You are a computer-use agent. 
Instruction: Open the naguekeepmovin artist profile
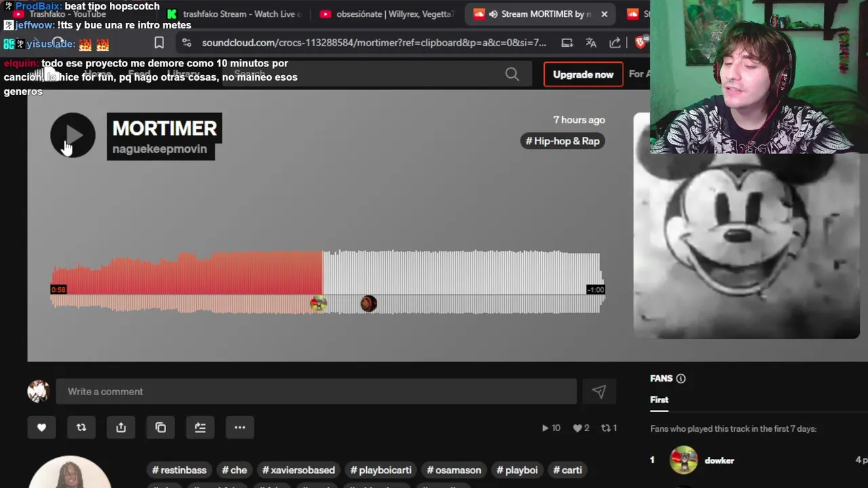coord(159,149)
